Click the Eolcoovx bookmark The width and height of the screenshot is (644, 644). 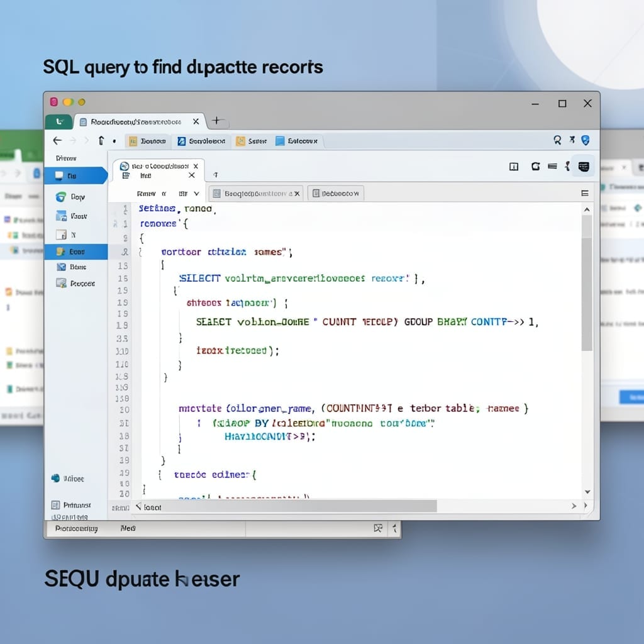297,142
